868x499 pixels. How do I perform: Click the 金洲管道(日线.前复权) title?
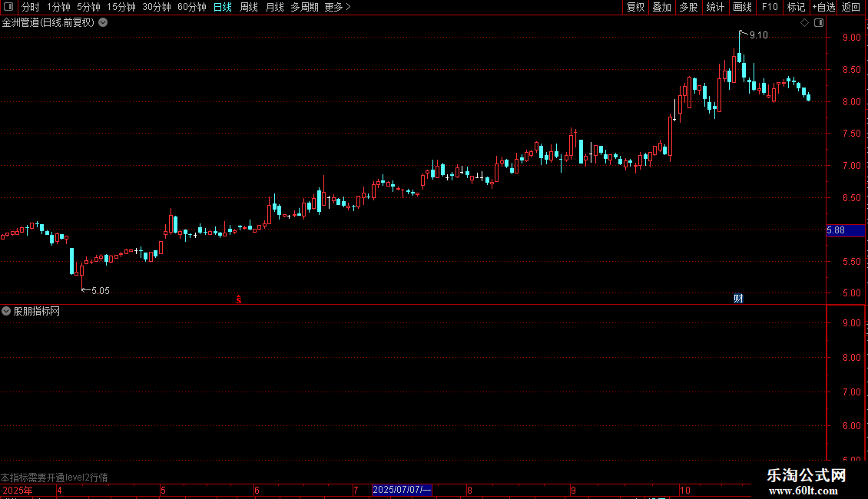[48, 23]
